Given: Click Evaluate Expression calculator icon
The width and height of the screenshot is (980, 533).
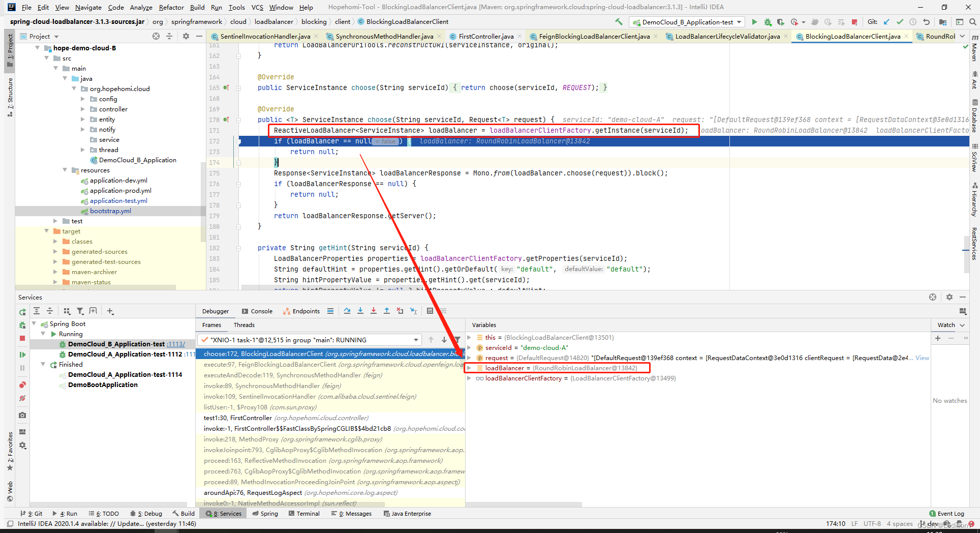Looking at the screenshot, I should point(430,311).
